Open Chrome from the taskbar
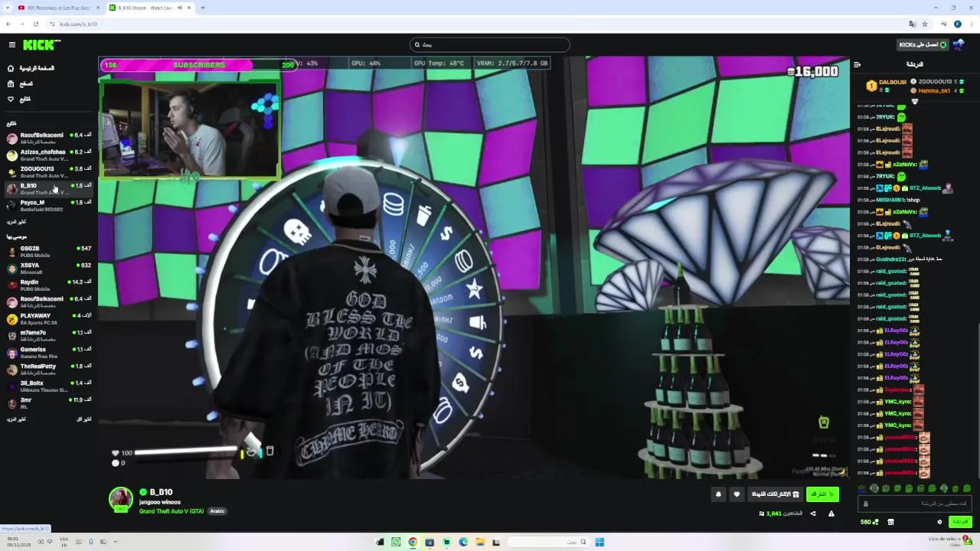This screenshot has height=551, width=980. point(413,542)
